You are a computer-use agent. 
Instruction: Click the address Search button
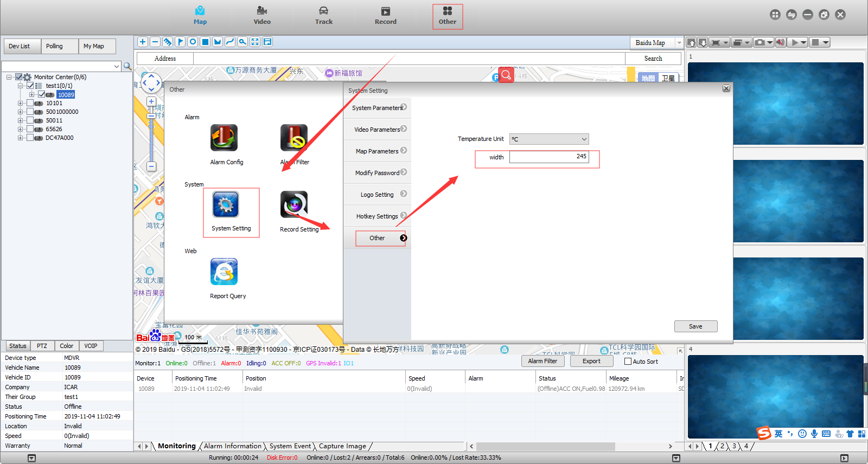tap(653, 59)
